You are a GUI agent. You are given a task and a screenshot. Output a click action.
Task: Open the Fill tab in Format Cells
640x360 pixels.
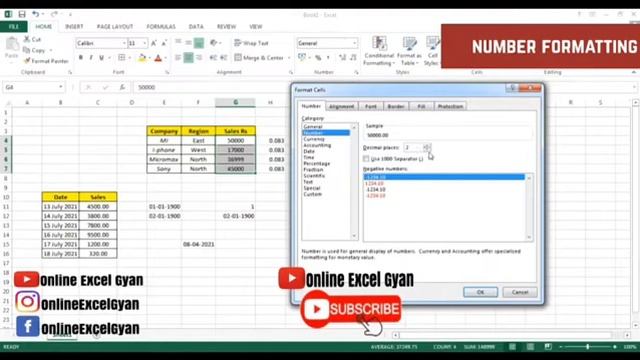421,106
